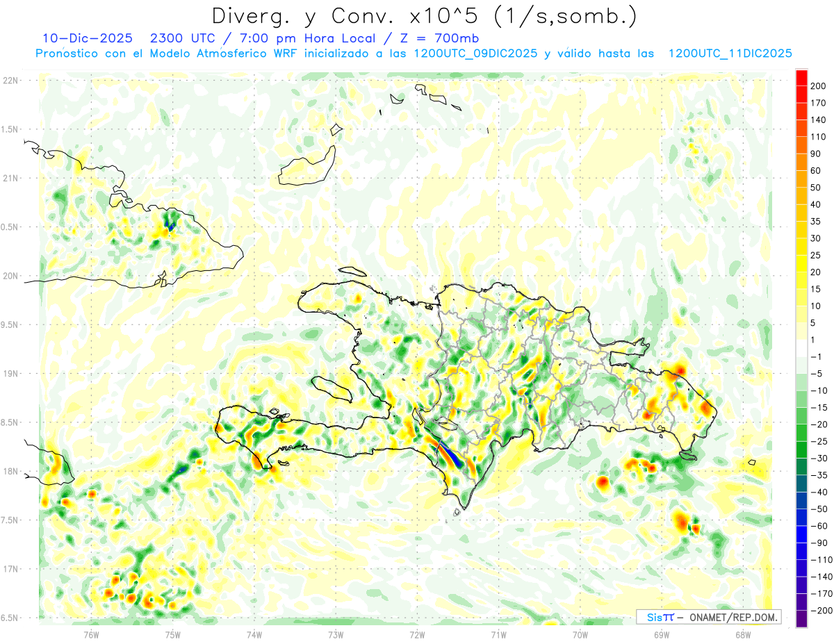Click the '76W' longitude label

pos(91,634)
